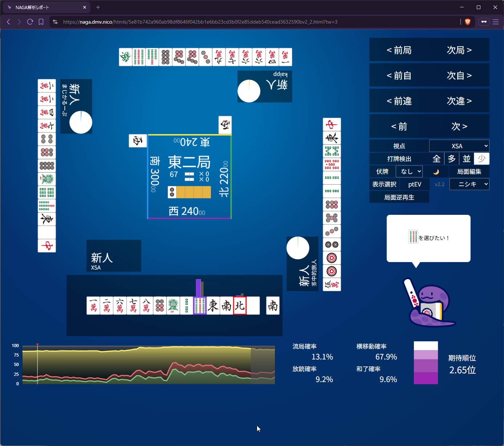The width and height of the screenshot is (504, 446).
Task: Expand the 伏牌 なし dropdown
Action: point(409,172)
